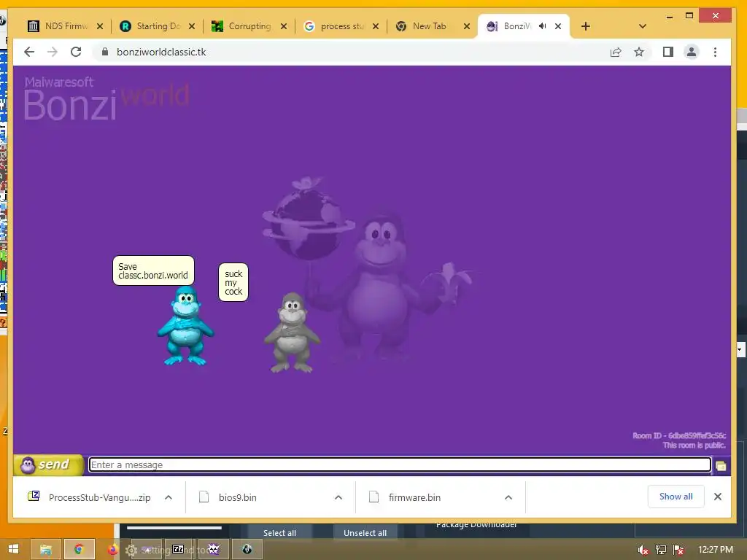This screenshot has height=560, width=747.
Task: Click the Malwaresoft BonziWorld logo
Action: [106, 98]
